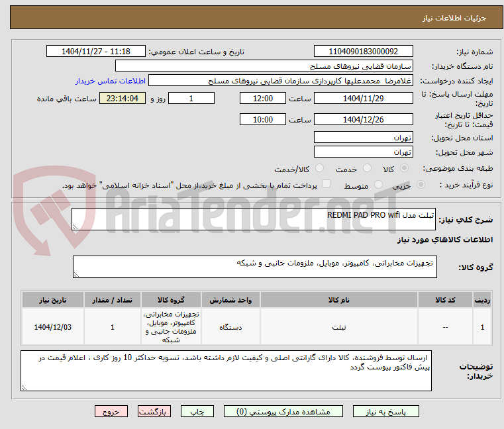Click the جزئیات اطلاعات نیاز page header
Image resolution: width=504 pixels, height=429 pixels.
tap(454, 18)
